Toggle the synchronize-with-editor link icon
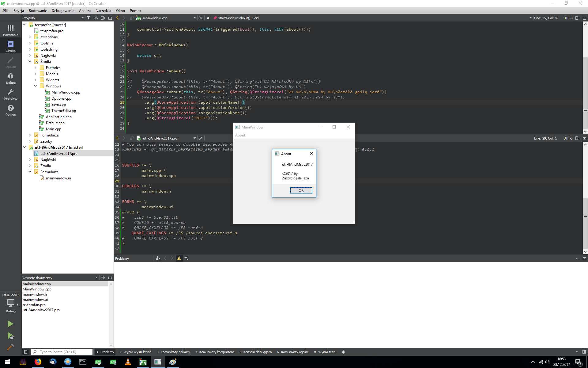 (96, 18)
